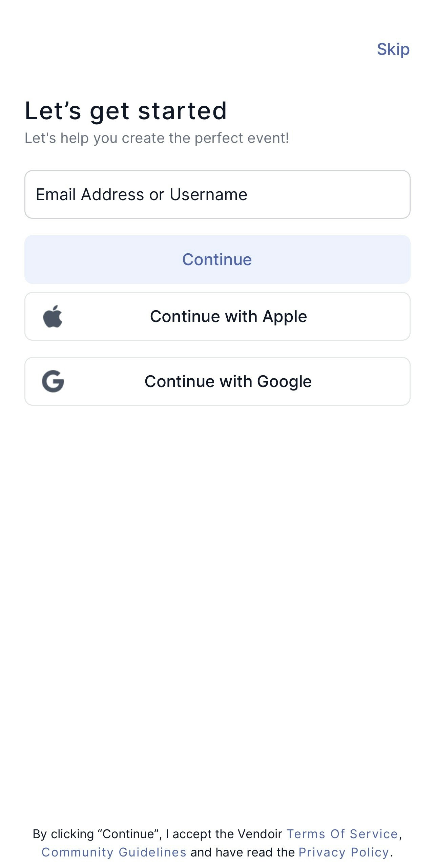This screenshot has width=435, height=868.
Task: Focus the Email Address or Username field
Action: click(217, 194)
